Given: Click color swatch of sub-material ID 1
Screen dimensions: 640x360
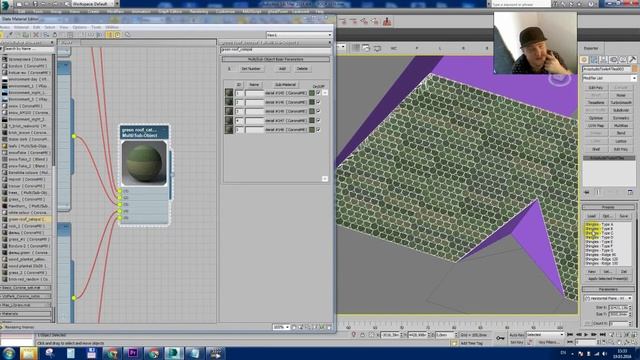Looking at the screenshot, I should click(312, 93).
